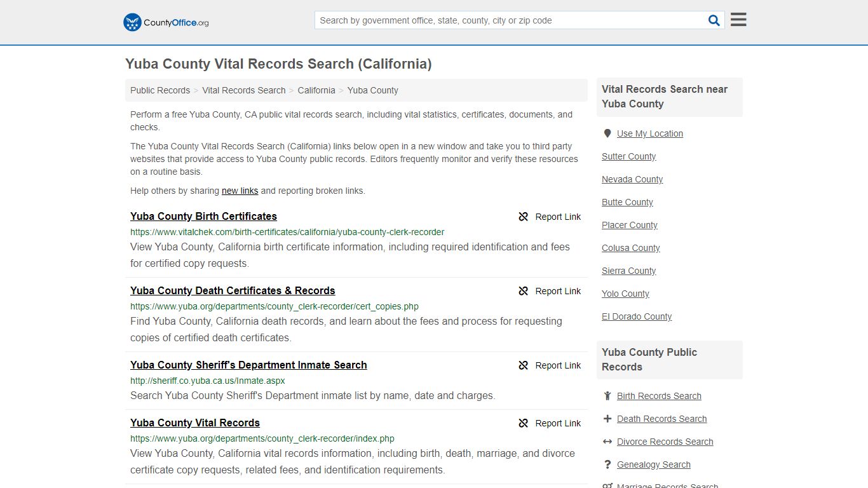Report Link for Death Certificates & Records

[550, 291]
